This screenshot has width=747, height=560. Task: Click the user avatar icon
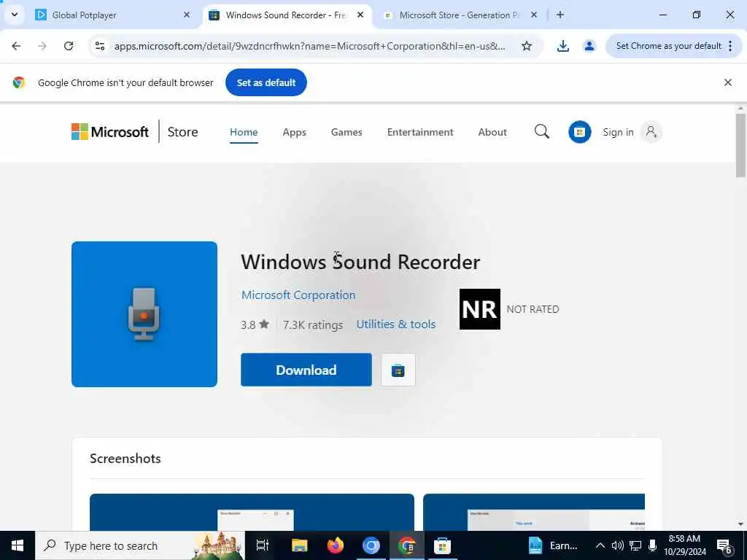pyautogui.click(x=651, y=132)
